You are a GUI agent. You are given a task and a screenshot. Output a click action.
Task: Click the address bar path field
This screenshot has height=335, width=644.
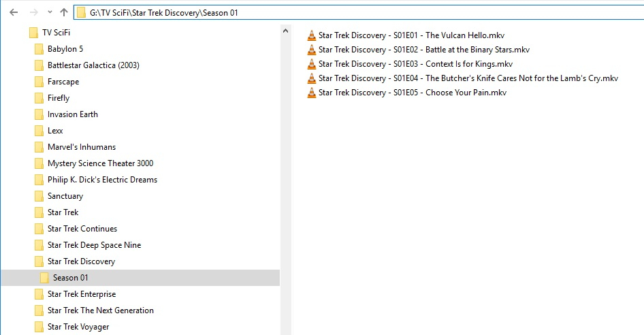(359, 12)
